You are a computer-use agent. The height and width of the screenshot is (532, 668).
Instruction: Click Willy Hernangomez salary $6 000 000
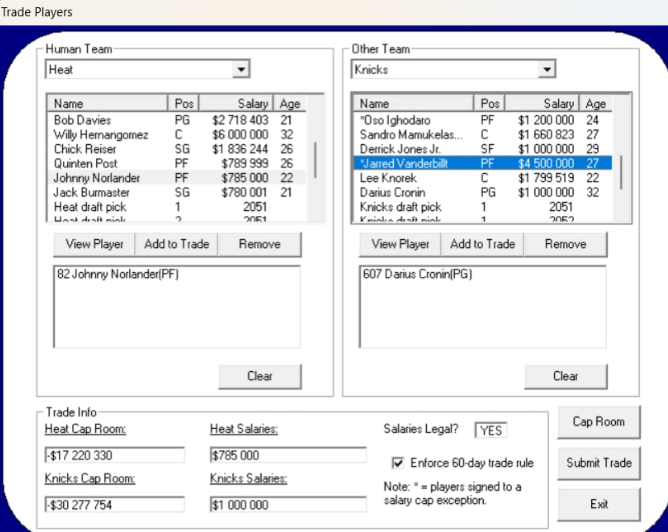tap(240, 135)
